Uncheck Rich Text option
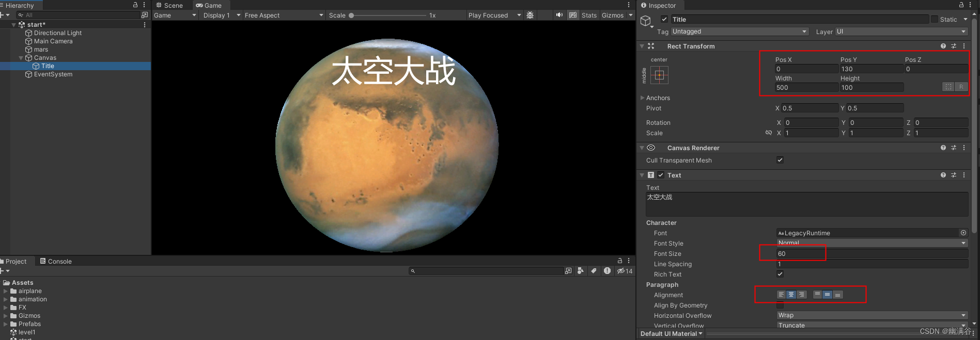 click(780, 274)
